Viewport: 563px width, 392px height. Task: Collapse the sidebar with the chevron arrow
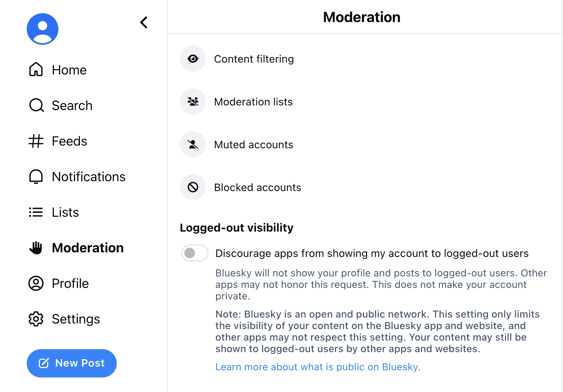click(144, 22)
